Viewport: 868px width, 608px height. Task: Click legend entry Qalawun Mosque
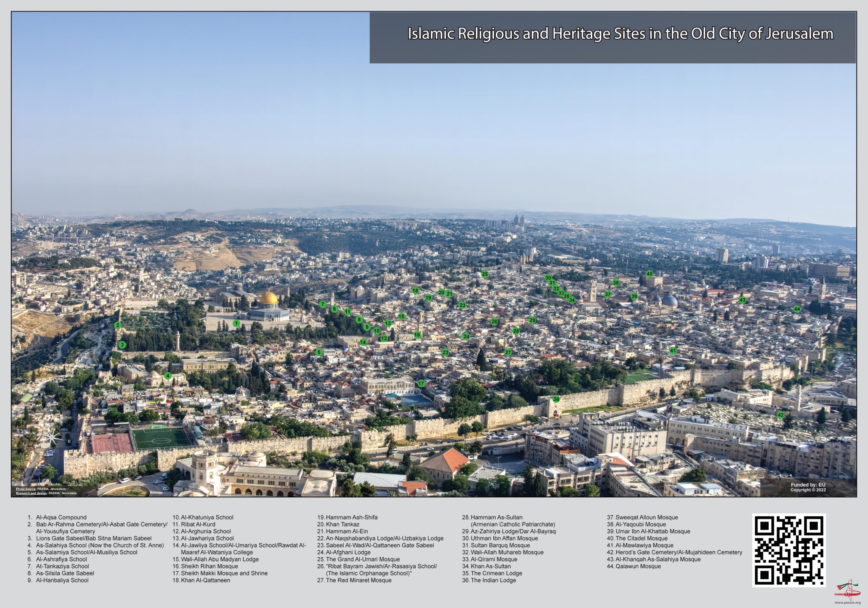pyautogui.click(x=638, y=566)
